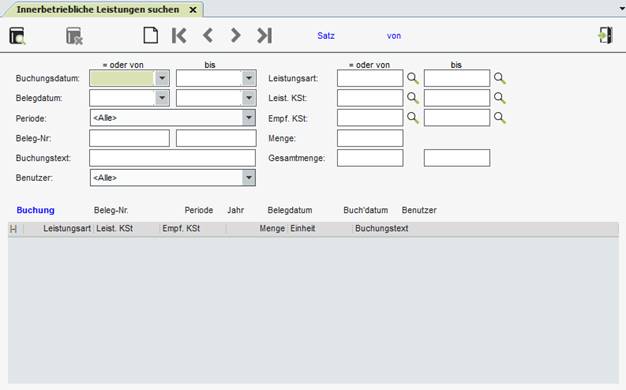Click the Buch'datum result label
Image resolution: width=626 pixels, height=390 pixels.
[365, 210]
